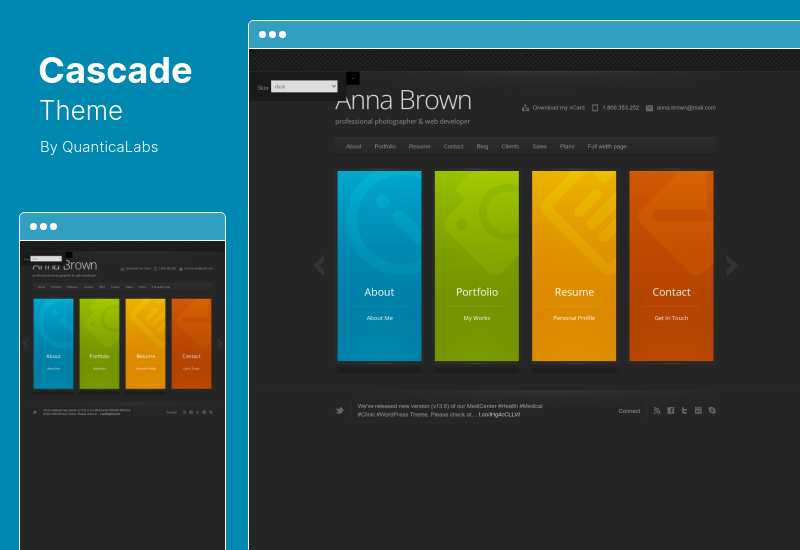Viewport: 800px width, 550px height.
Task: Click the anna.brown@mail.com email link in large preview
Action: tap(686, 108)
